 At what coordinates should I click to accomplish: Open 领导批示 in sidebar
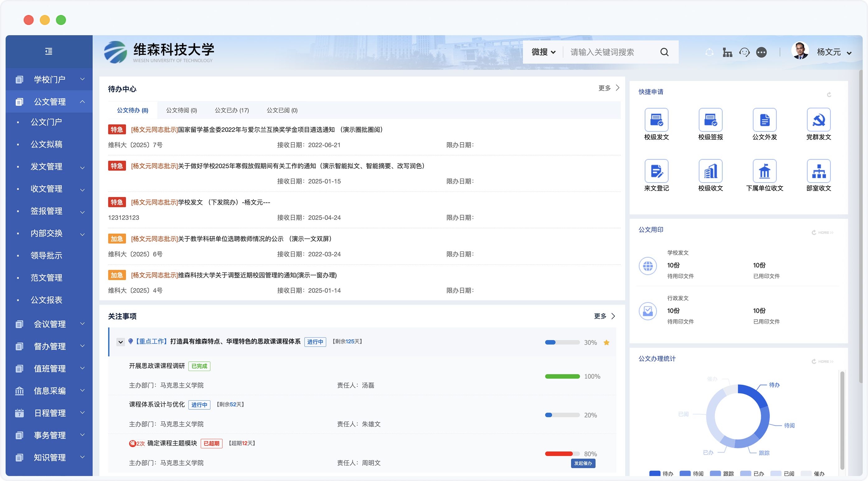46,255
